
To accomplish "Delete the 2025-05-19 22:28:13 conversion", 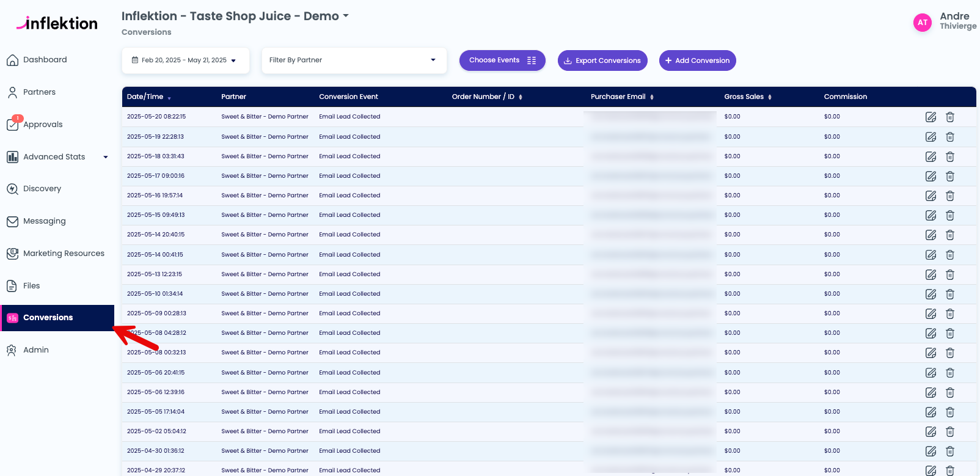I will [x=950, y=137].
